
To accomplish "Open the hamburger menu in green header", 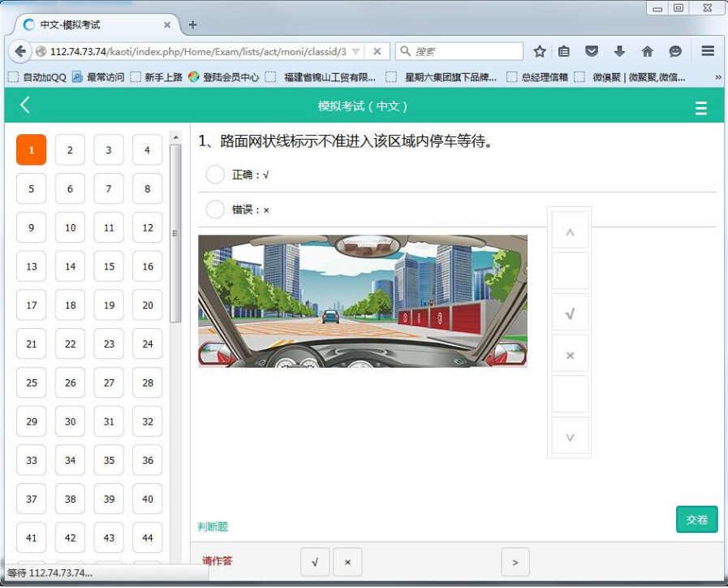I will tap(700, 108).
